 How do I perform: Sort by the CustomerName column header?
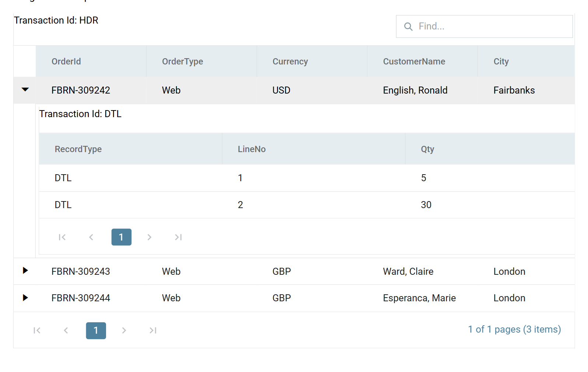[x=423, y=62]
